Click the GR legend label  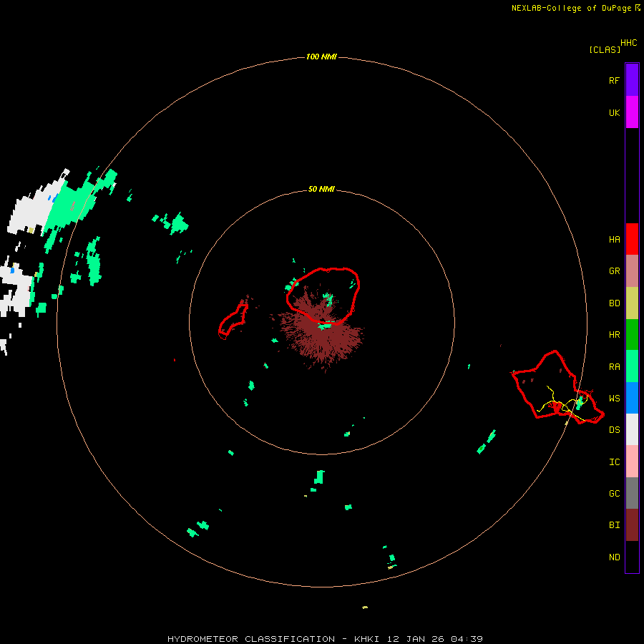614,271
